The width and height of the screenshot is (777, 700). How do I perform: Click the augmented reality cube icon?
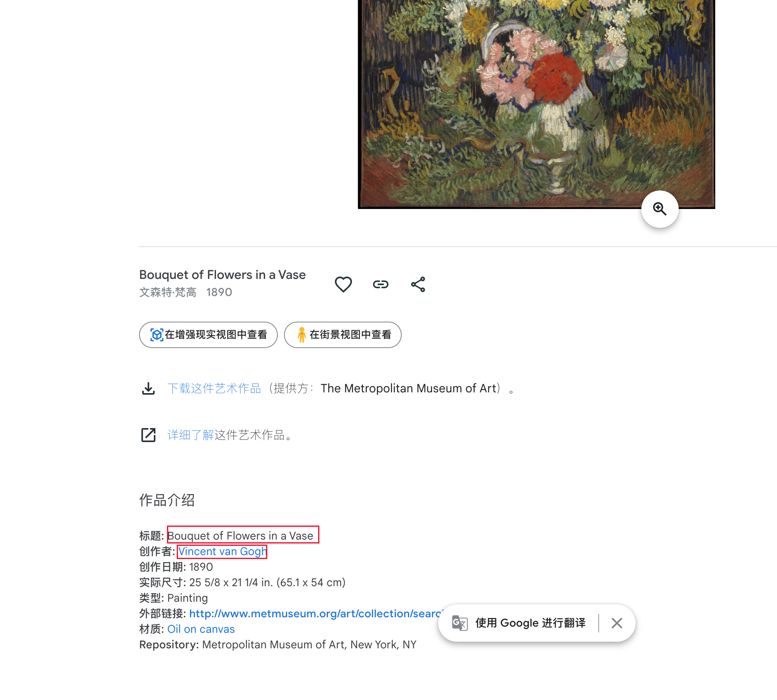[157, 335]
